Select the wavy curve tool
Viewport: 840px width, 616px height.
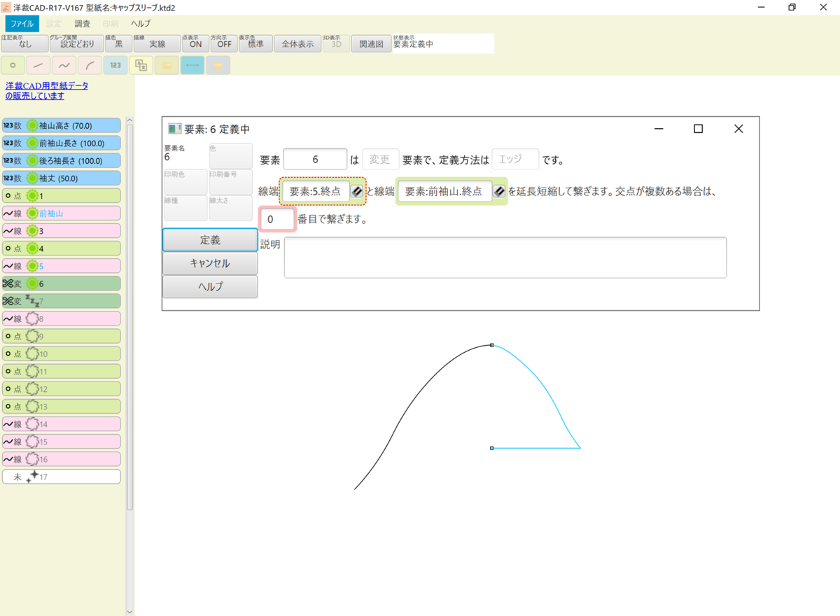63,64
